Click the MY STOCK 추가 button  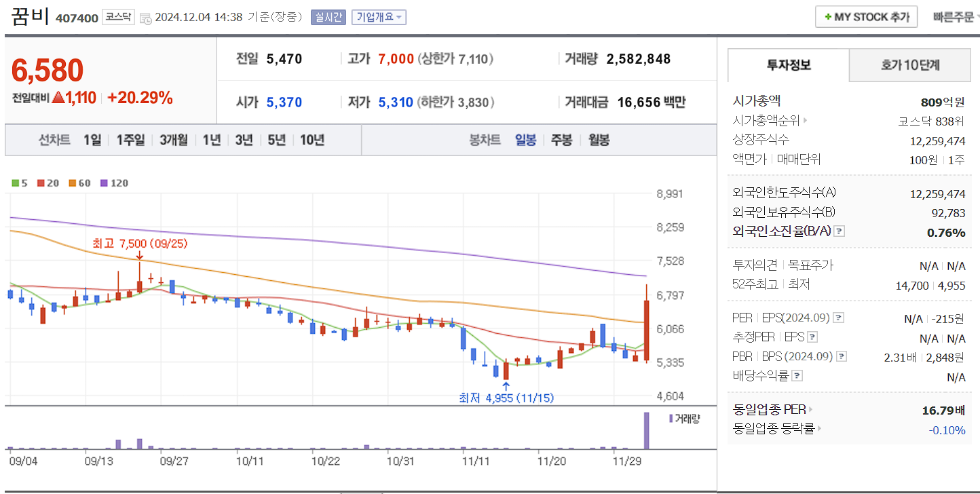click(866, 16)
